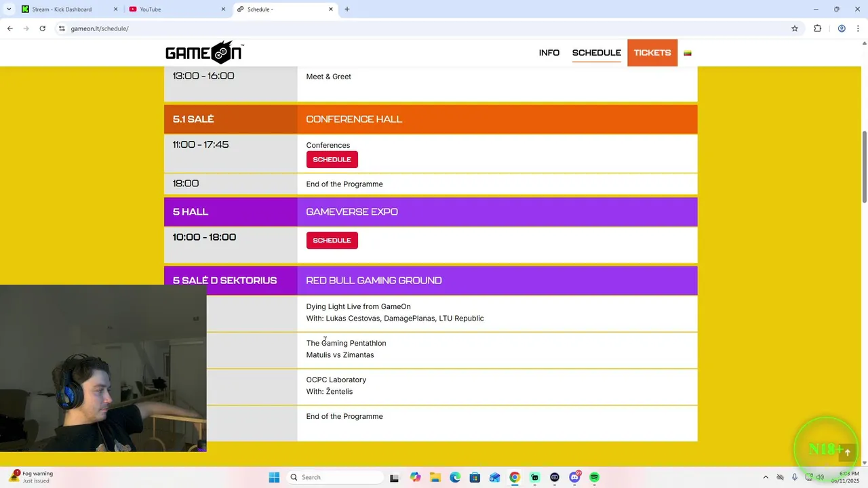Viewport: 868px width, 488px height.
Task: Open Task View on the taskbar
Action: pos(394,477)
